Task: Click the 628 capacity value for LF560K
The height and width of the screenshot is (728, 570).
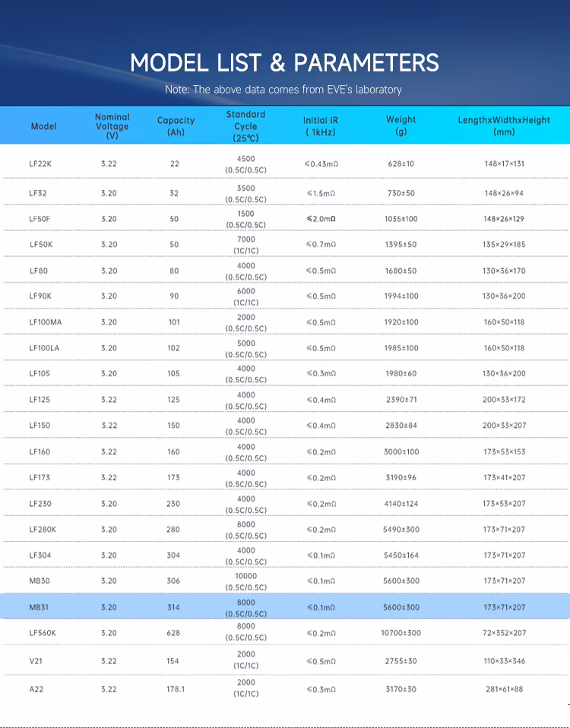Action: pyautogui.click(x=173, y=632)
